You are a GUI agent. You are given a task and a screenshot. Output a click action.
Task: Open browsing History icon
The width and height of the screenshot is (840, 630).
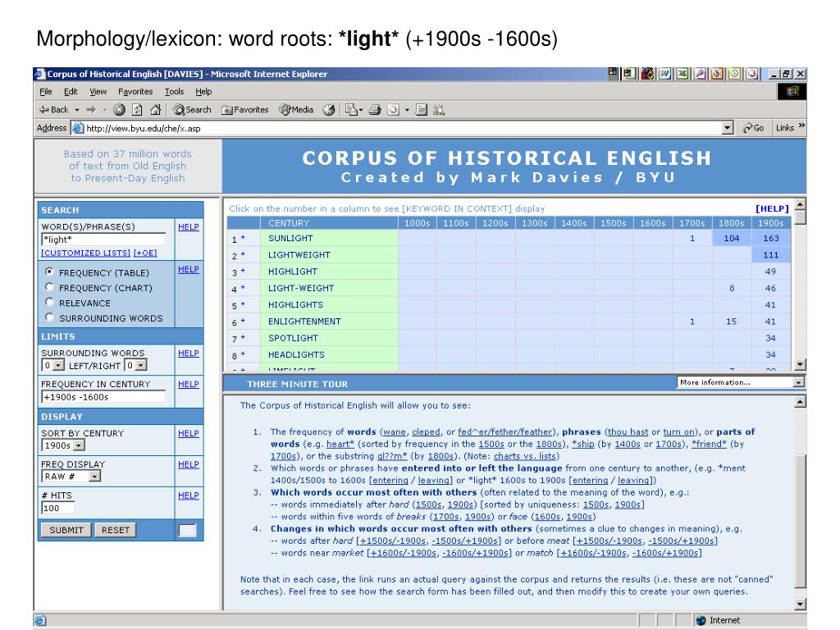329,110
